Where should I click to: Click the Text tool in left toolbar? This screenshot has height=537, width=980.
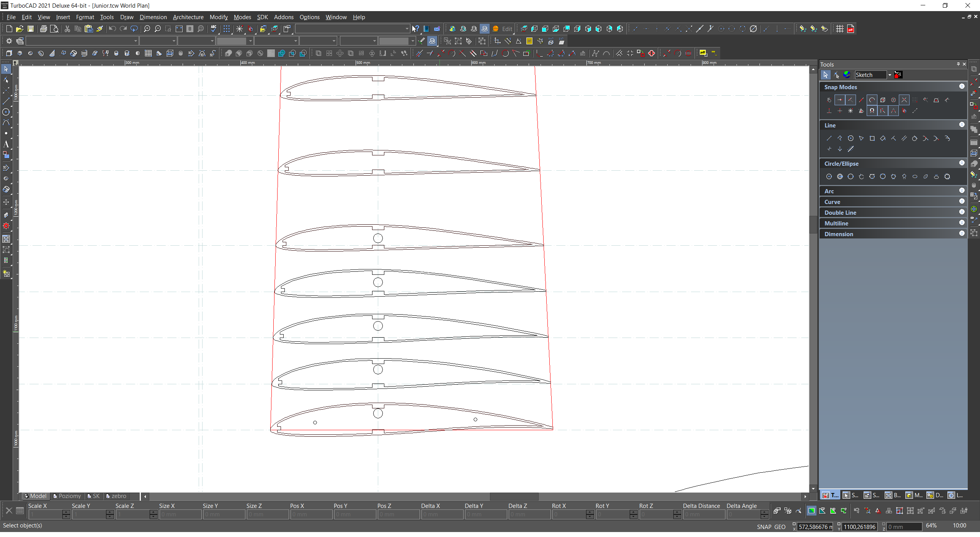pos(6,144)
